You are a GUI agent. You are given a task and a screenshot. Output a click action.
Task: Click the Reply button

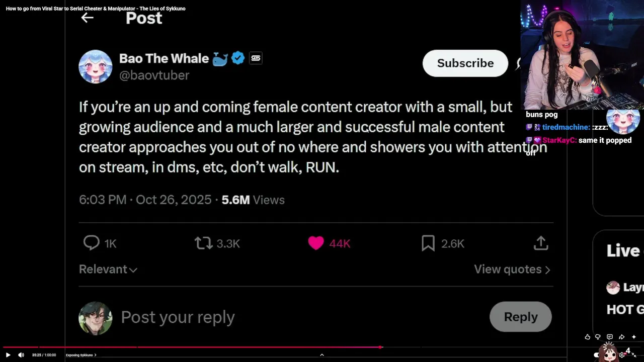point(521,317)
